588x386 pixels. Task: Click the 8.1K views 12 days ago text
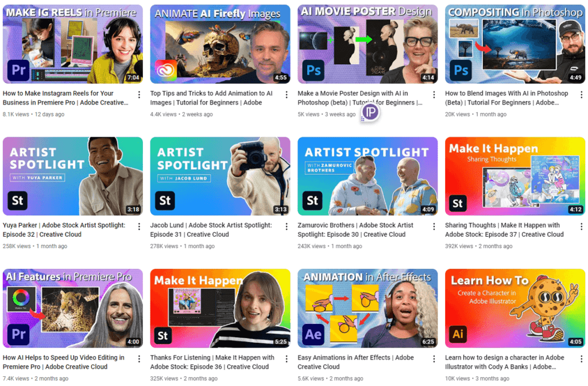click(x=33, y=114)
